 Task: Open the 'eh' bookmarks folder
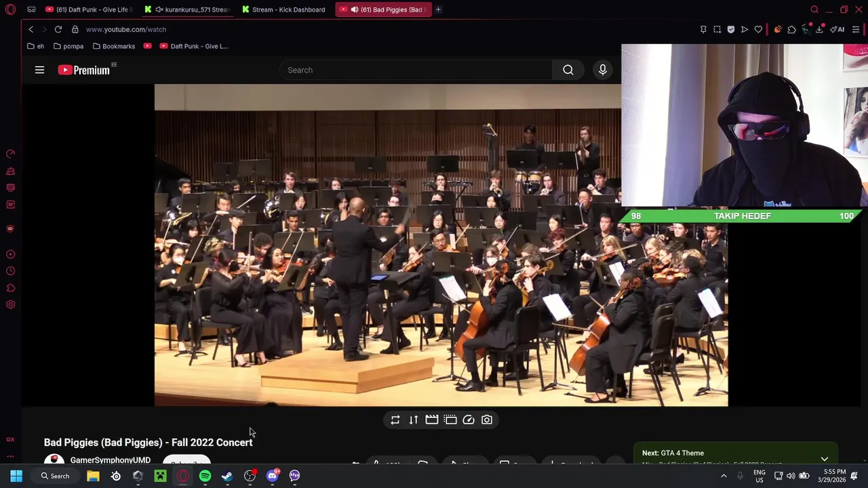(36, 46)
